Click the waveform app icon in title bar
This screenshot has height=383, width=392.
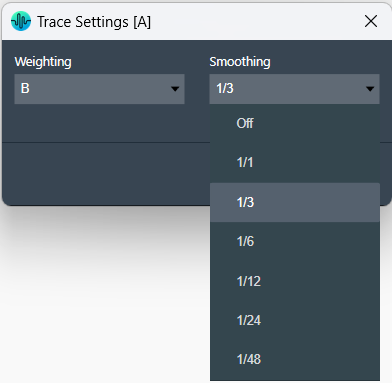pyautogui.click(x=21, y=21)
